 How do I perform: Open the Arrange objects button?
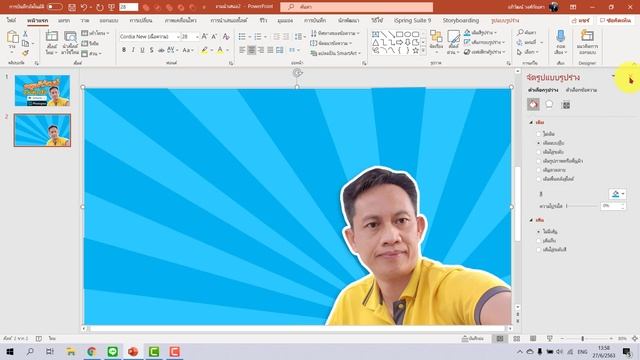436,42
